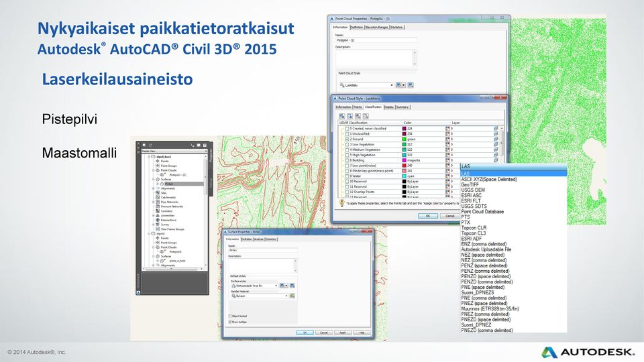
Task: Click layer select icon for 2 Ground row
Action: coord(496,139)
